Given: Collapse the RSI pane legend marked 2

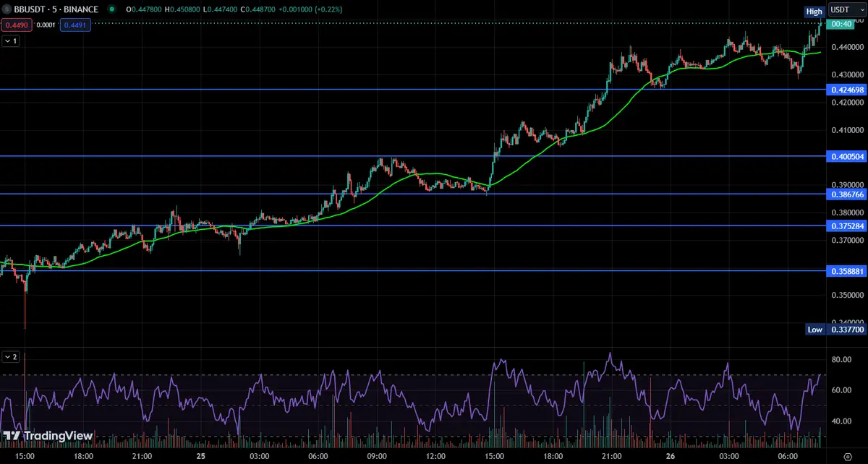Looking at the screenshot, I should click(x=11, y=356).
